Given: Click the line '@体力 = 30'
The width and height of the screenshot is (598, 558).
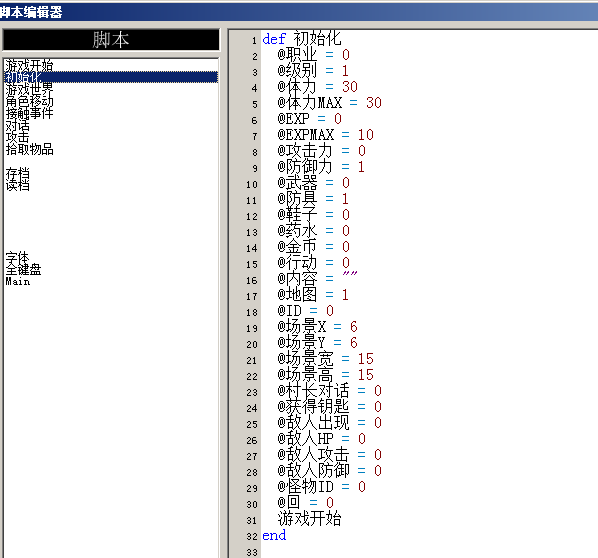Looking at the screenshot, I should 317,87.
